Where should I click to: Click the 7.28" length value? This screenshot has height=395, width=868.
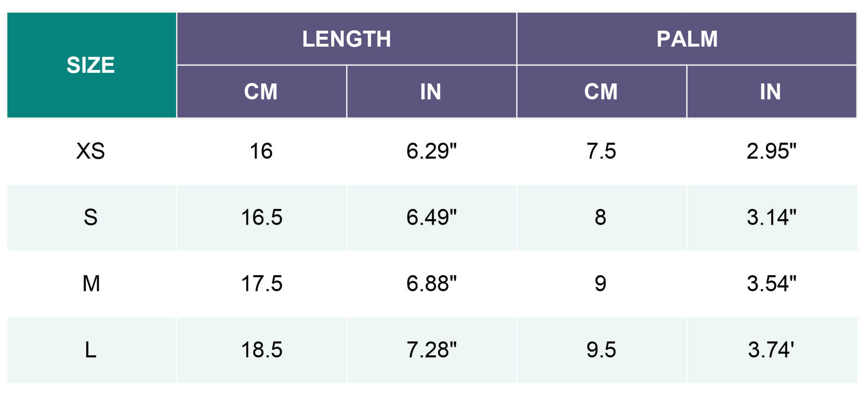click(x=431, y=350)
